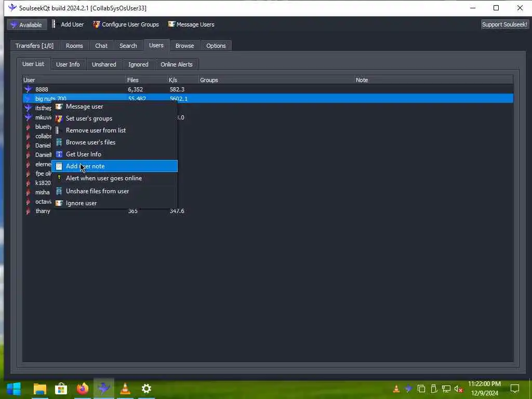Click the Get User Info icon
532x399 pixels.
[59, 154]
